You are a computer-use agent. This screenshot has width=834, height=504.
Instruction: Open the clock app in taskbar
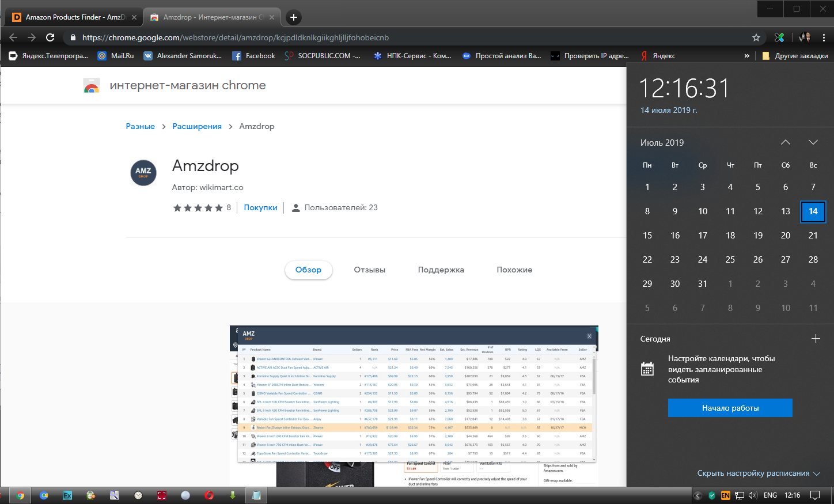coord(138,495)
